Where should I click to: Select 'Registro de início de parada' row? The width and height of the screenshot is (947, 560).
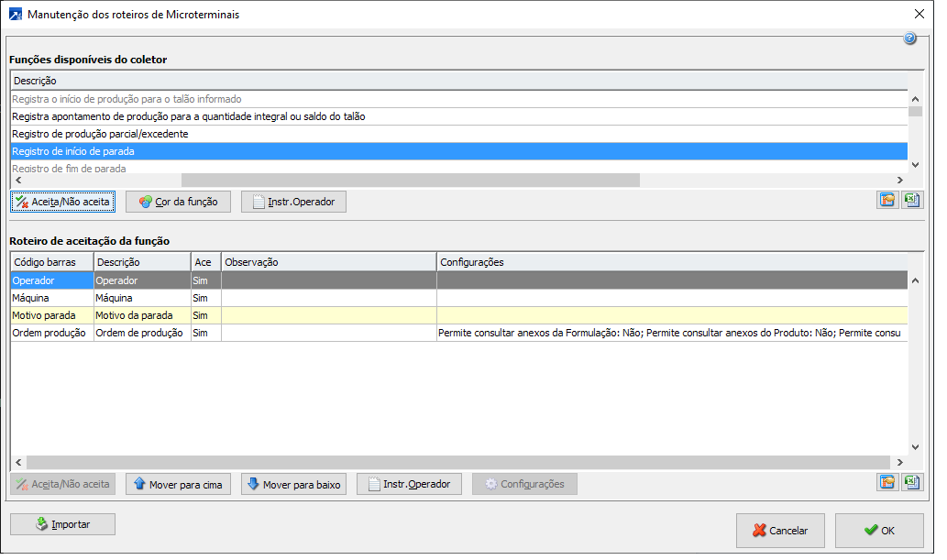pyautogui.click(x=459, y=151)
